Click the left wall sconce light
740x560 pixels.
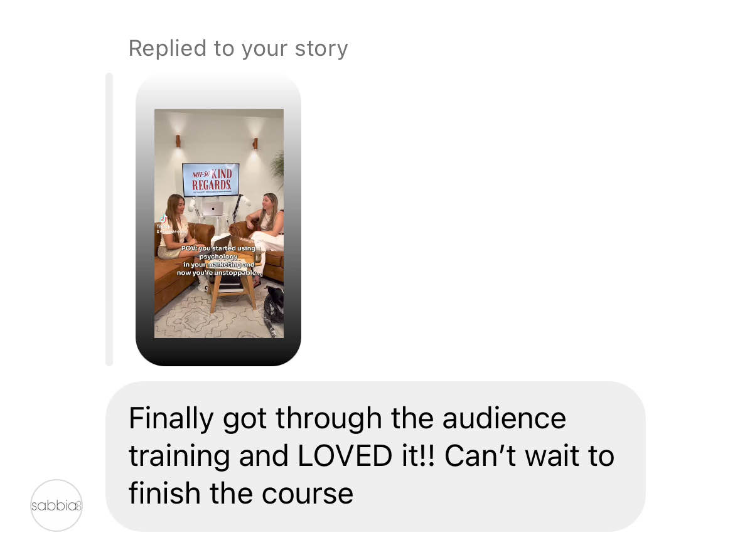pyautogui.click(x=178, y=141)
